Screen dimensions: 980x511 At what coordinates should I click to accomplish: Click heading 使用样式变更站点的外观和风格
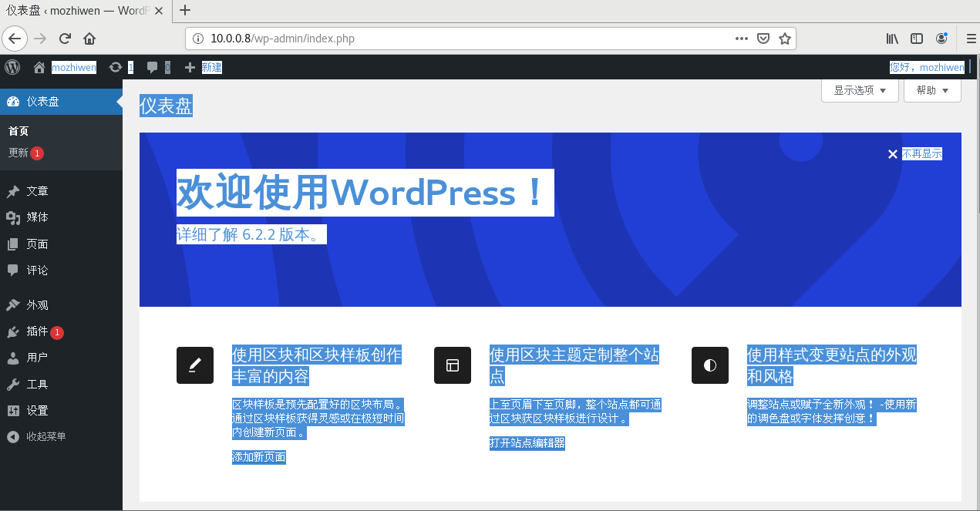tap(832, 365)
